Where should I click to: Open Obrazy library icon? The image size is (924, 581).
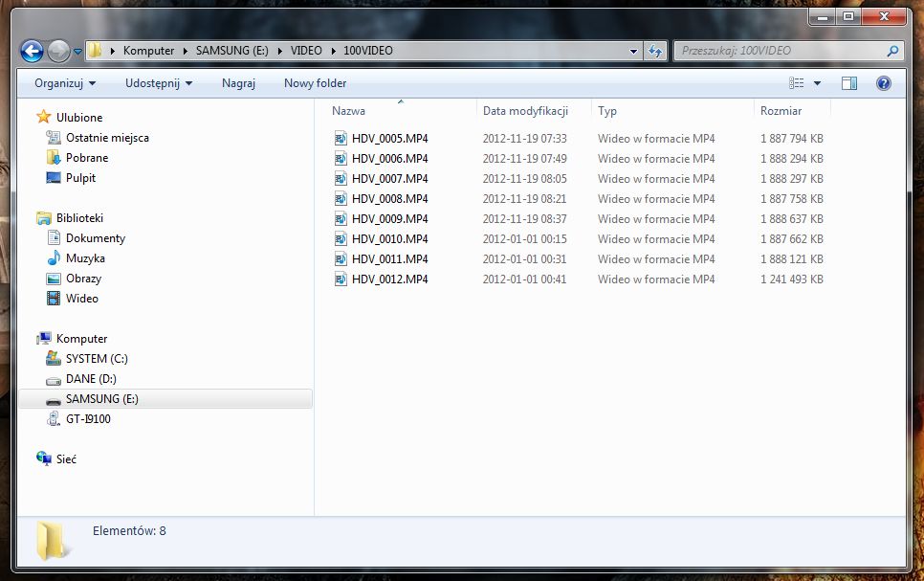(54, 279)
